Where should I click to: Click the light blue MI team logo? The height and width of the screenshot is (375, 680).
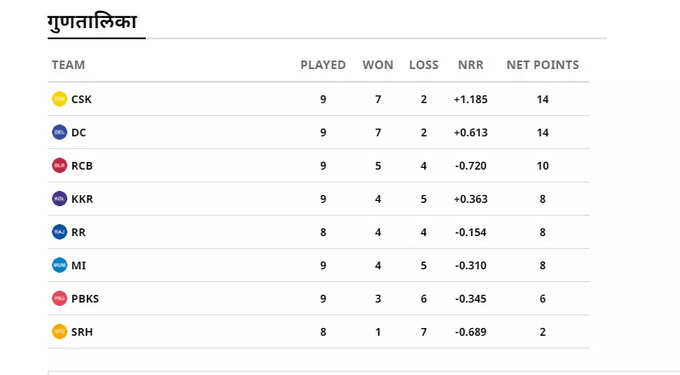pyautogui.click(x=59, y=265)
